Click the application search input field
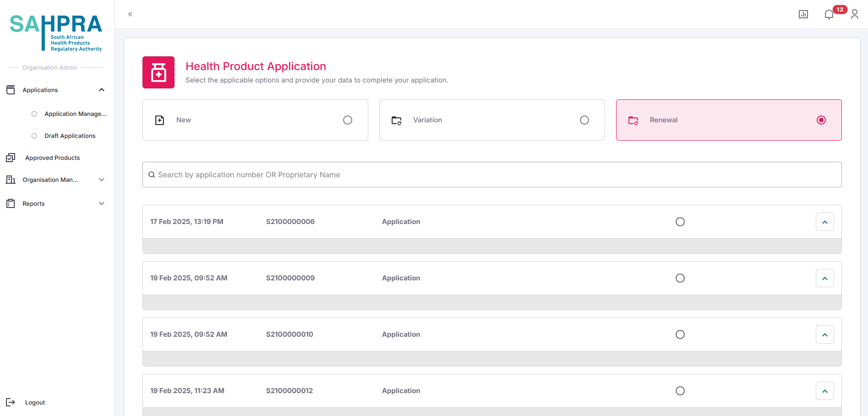The height and width of the screenshot is (416, 868). pos(492,175)
